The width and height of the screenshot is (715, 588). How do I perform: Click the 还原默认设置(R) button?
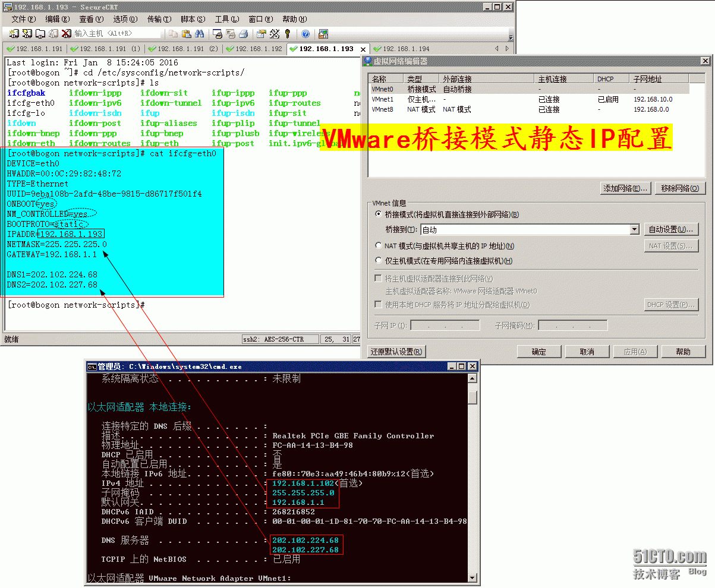coord(396,352)
